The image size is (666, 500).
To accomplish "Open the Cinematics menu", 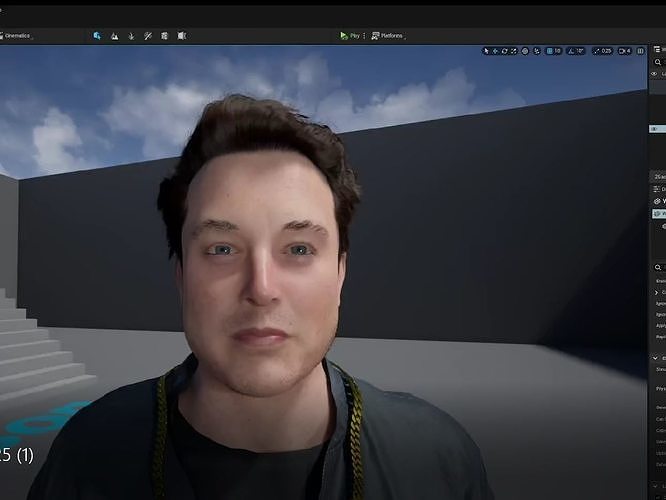I will pos(16,36).
